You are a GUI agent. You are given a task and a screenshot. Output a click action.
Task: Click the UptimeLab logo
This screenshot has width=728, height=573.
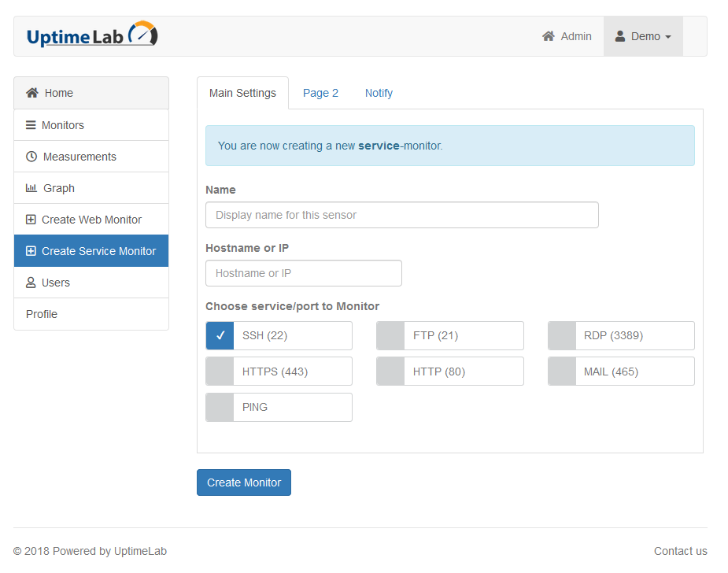(92, 35)
